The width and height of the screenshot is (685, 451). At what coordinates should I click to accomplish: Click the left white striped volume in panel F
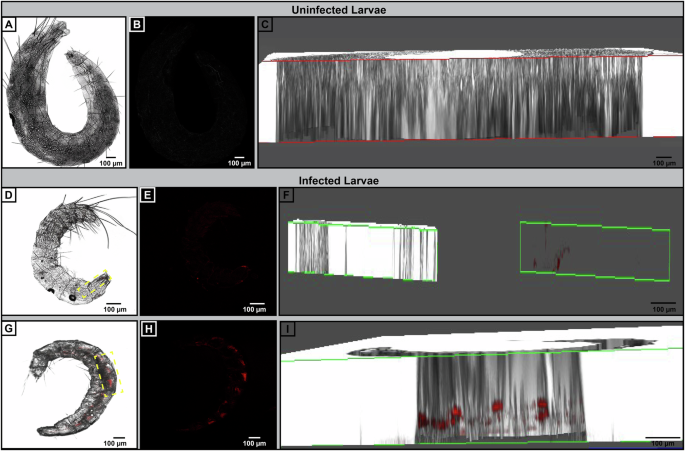[x=365, y=250]
